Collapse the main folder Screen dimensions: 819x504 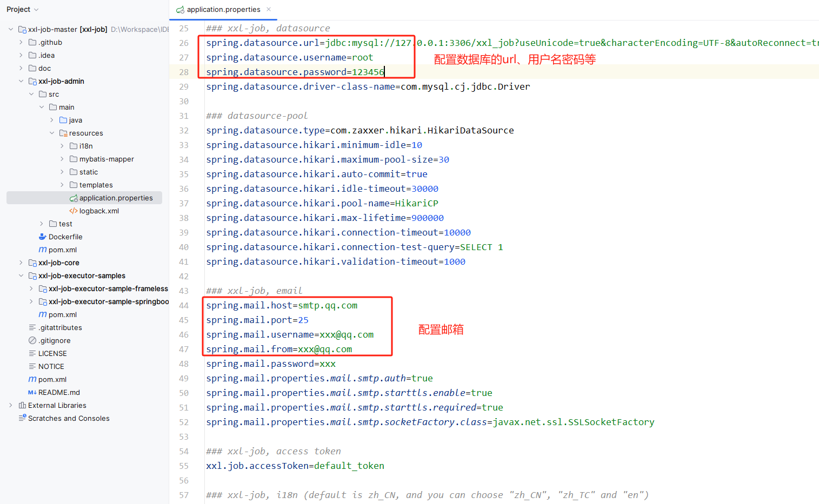click(x=42, y=107)
